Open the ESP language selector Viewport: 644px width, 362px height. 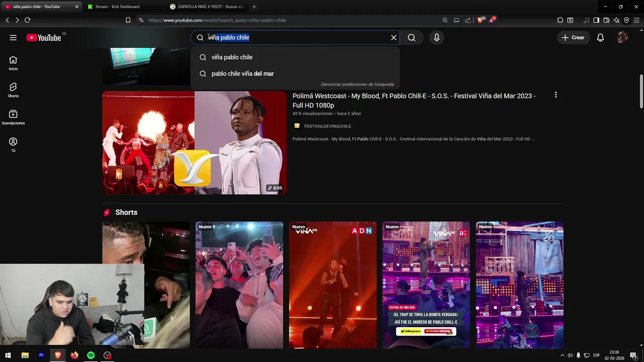click(597, 355)
